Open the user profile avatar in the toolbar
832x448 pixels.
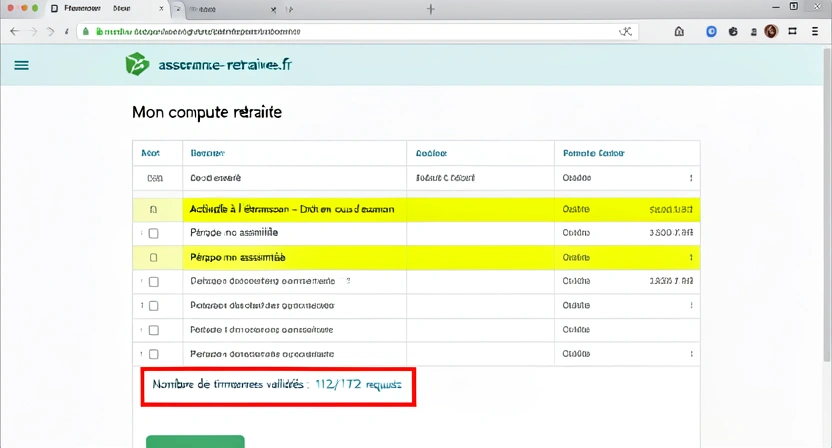(x=771, y=32)
